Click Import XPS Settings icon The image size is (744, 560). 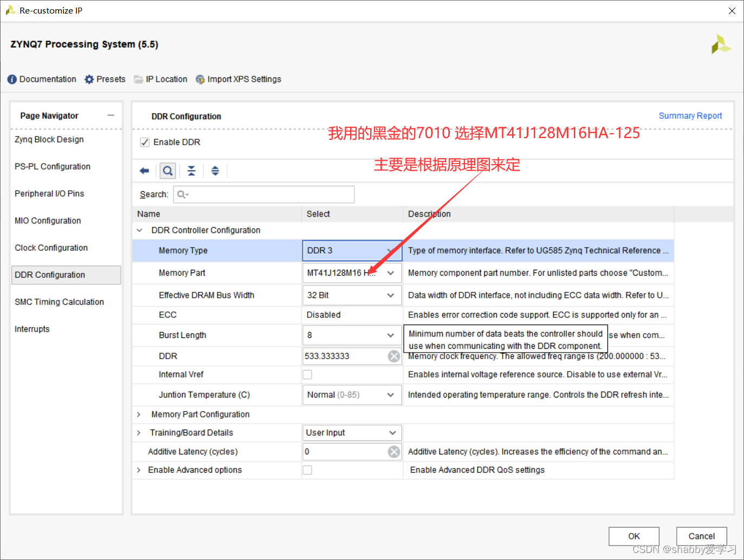click(x=200, y=79)
